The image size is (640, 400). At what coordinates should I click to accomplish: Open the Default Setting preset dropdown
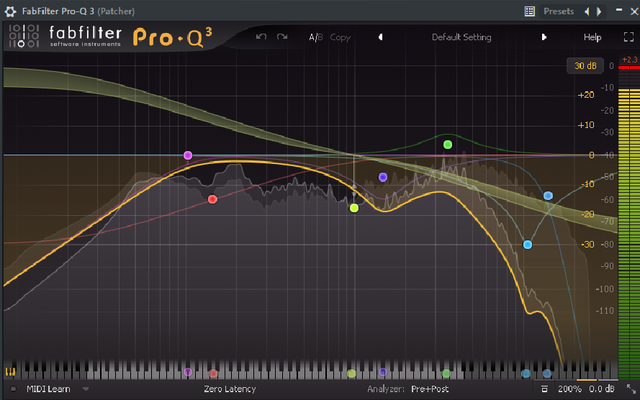[461, 37]
